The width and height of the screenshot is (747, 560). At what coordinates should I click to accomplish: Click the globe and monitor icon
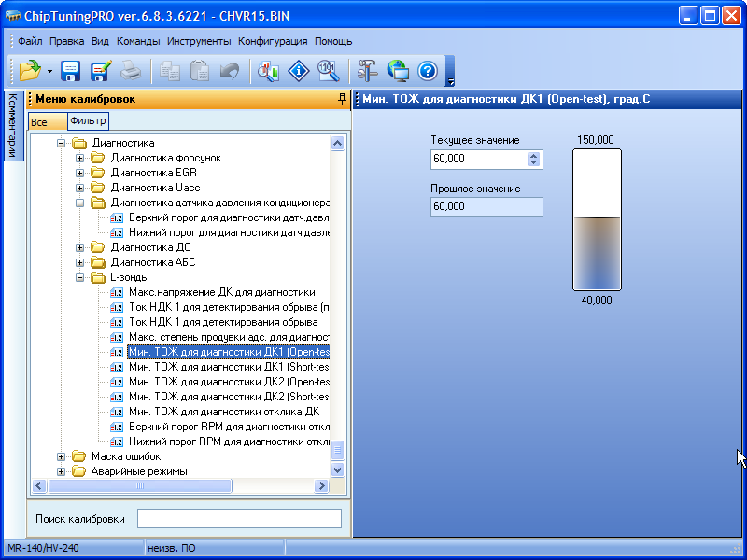[x=398, y=70]
